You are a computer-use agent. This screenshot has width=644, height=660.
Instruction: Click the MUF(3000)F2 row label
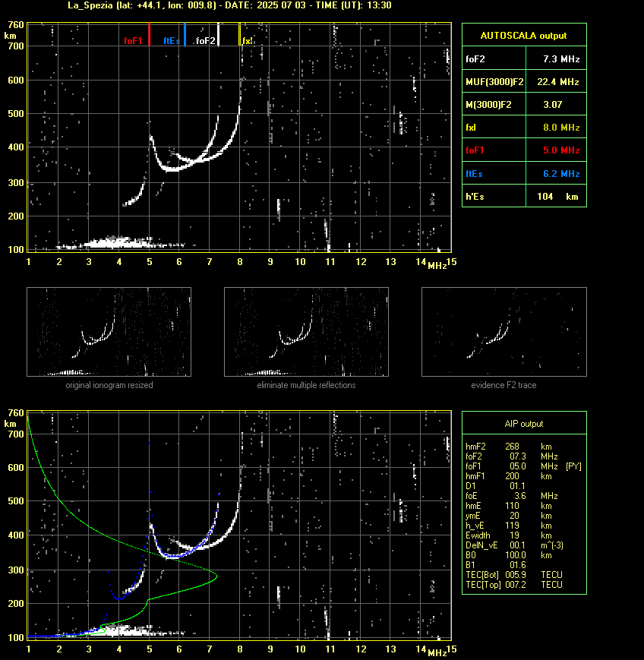point(494,82)
